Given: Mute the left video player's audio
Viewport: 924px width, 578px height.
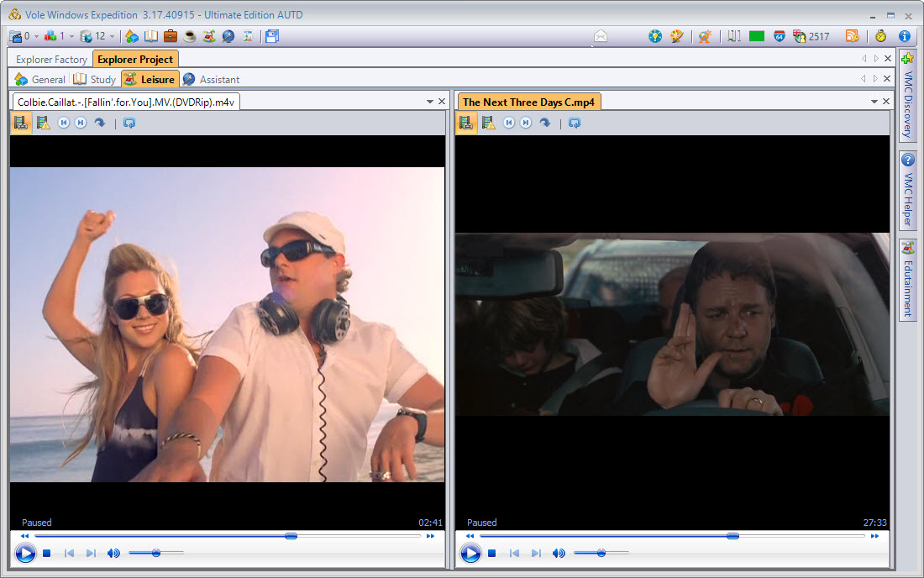Looking at the screenshot, I should pyautogui.click(x=113, y=553).
